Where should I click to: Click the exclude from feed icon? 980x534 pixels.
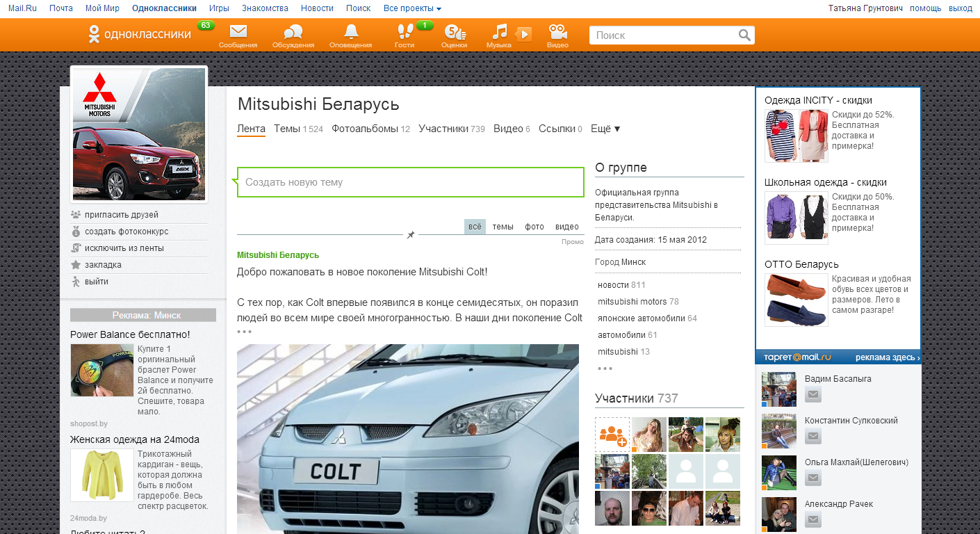click(76, 248)
